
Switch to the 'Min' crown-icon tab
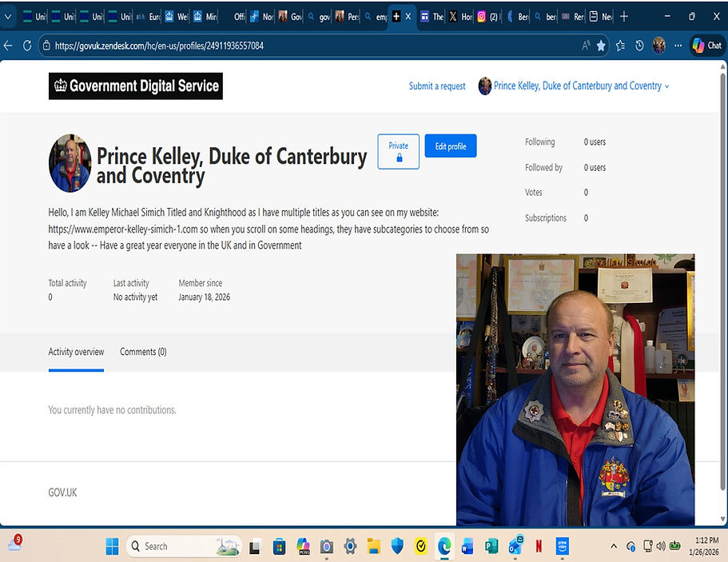click(205, 17)
